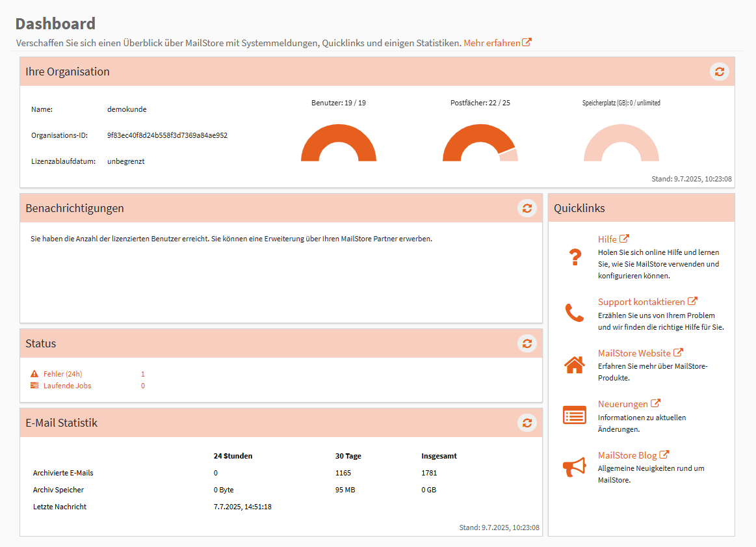Screen dimensions: 756x547
Task: Click Stand timestamp in Ihre Organisation panel
Action: 692,179
